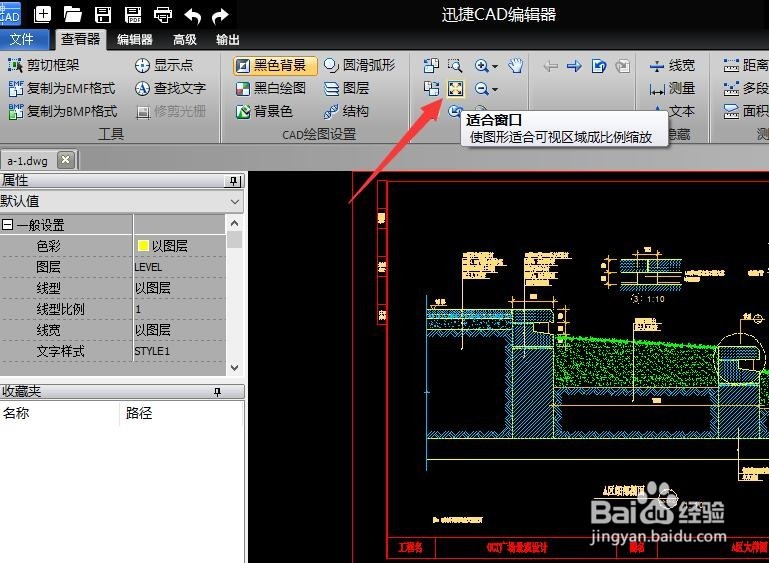The width and height of the screenshot is (769, 563).
Task: Click the blue forward arrow icon
Action: (574, 66)
